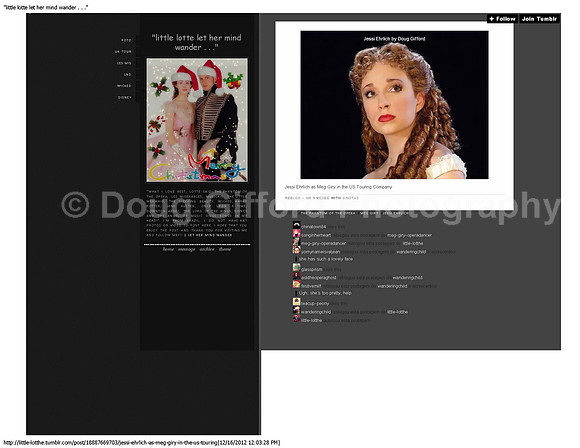The image size is (580, 448).
Task: Open the LES MIS sidebar tab
Action: (x=124, y=63)
